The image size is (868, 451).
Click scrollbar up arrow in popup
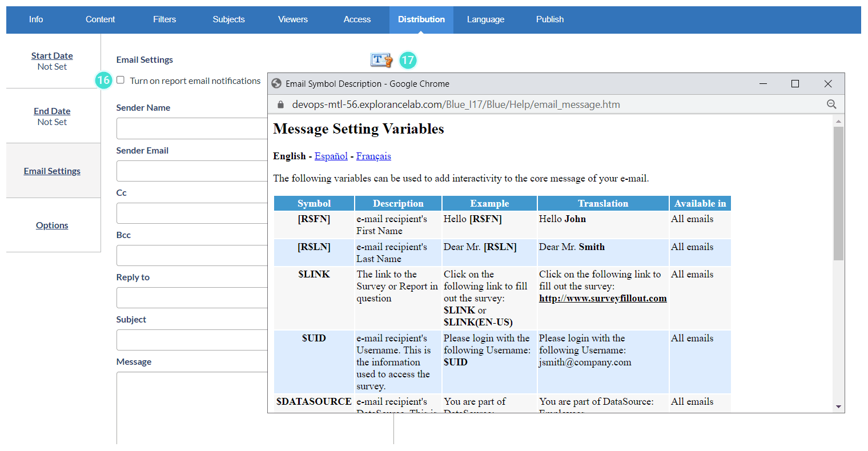(x=838, y=121)
